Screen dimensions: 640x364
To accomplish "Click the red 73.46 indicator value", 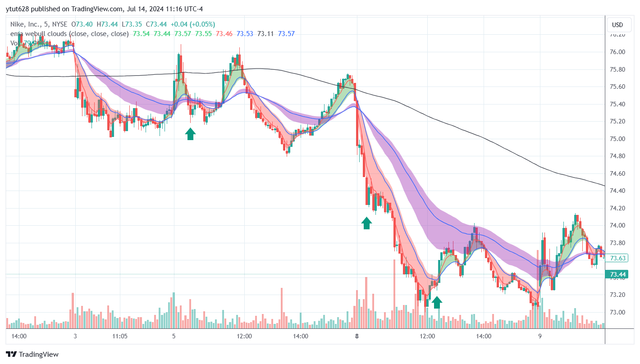I will coord(224,33).
